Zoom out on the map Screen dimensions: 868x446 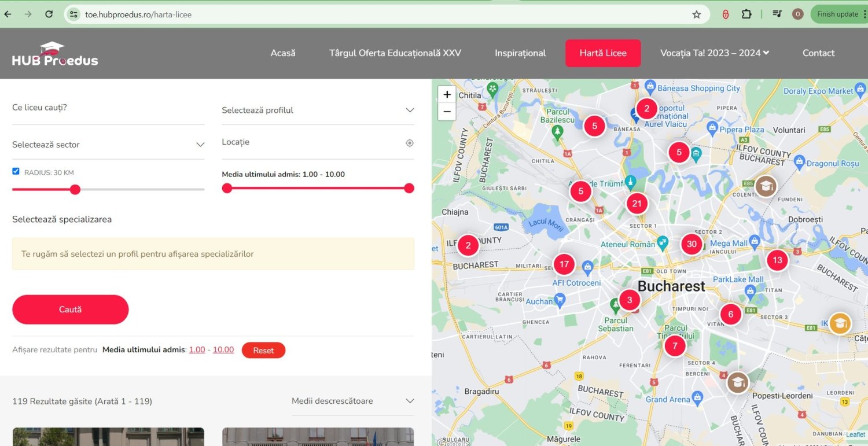[447, 112]
